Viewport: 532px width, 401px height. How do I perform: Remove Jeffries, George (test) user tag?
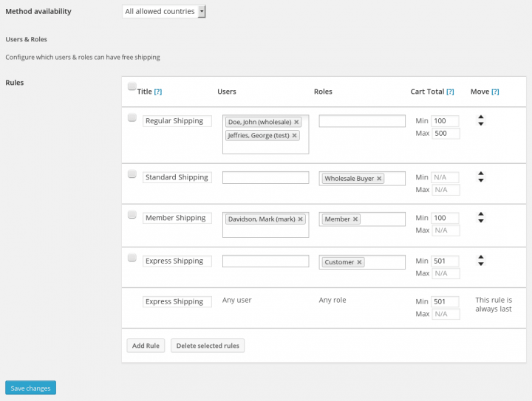295,136
